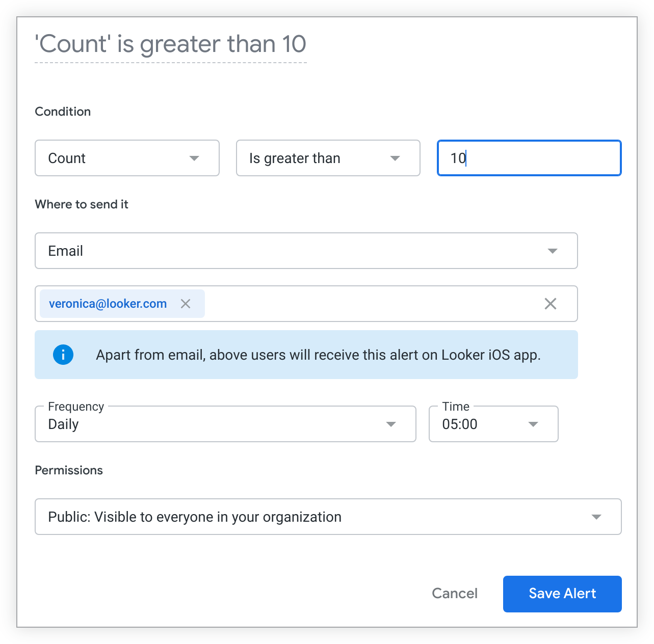Click the 'Is greater than' dropdown arrow
This screenshot has width=654, height=644.
click(x=395, y=158)
